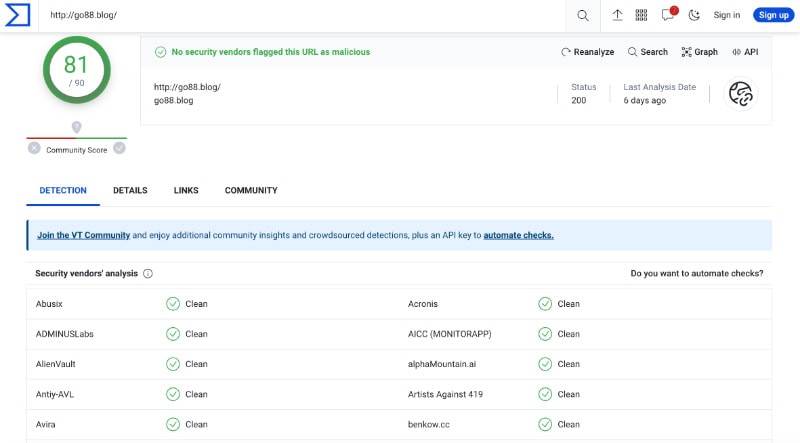Click Clean check icon for benkow.cc
800x443 pixels.
pos(545,425)
